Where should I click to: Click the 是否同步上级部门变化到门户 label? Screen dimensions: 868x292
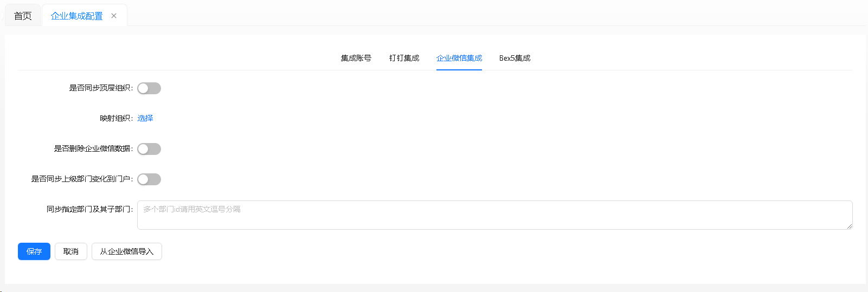coord(82,179)
